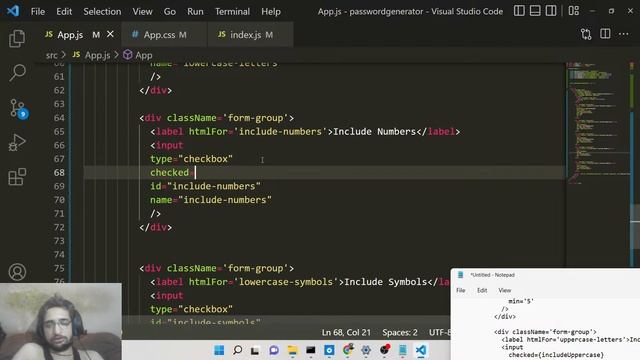Open the blue tile app on taskbar
Image resolution: width=640 pixels, height=360 pixels.
coord(329,350)
